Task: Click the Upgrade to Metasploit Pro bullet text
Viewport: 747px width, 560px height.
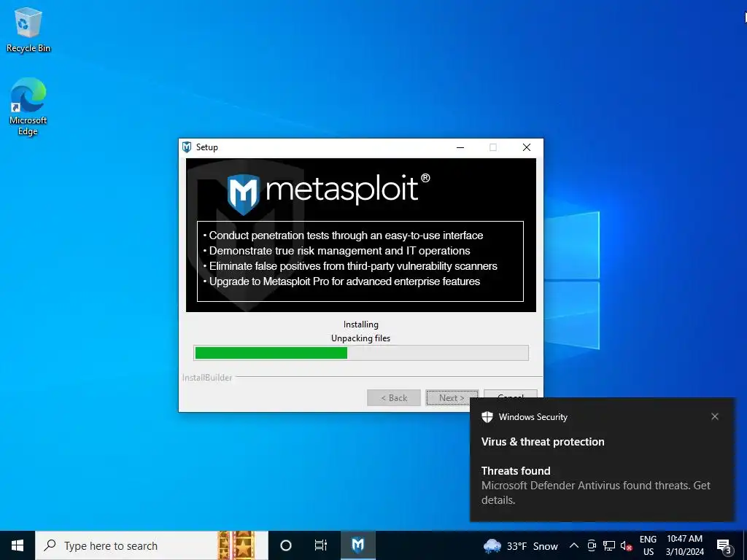Action: [x=344, y=281]
